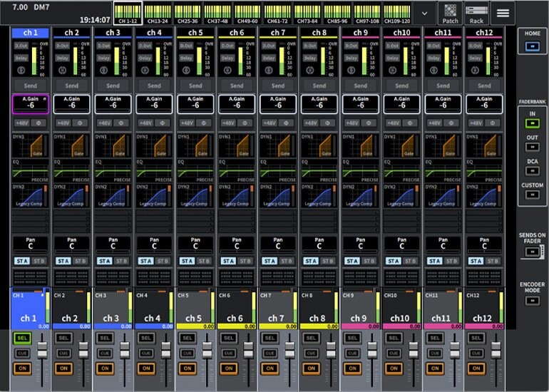Select the CH49-60 meter bank
Viewport: 549px width, 392px height.
point(247,14)
